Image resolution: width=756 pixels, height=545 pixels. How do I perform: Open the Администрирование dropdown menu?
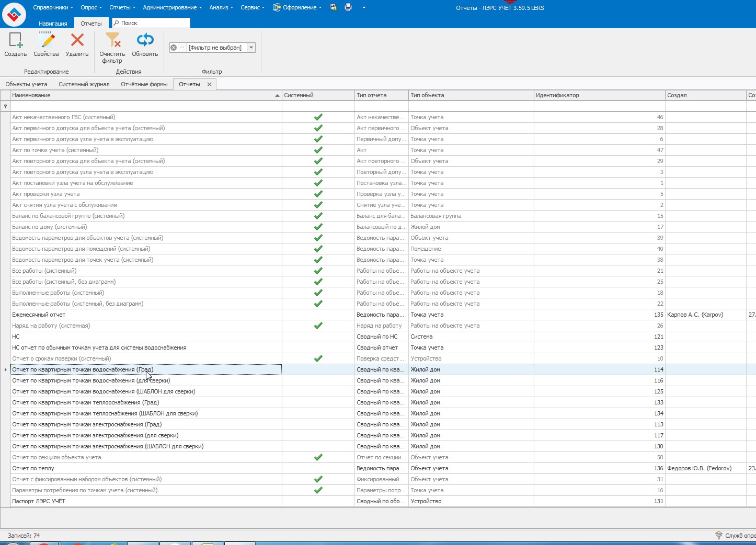(173, 7)
